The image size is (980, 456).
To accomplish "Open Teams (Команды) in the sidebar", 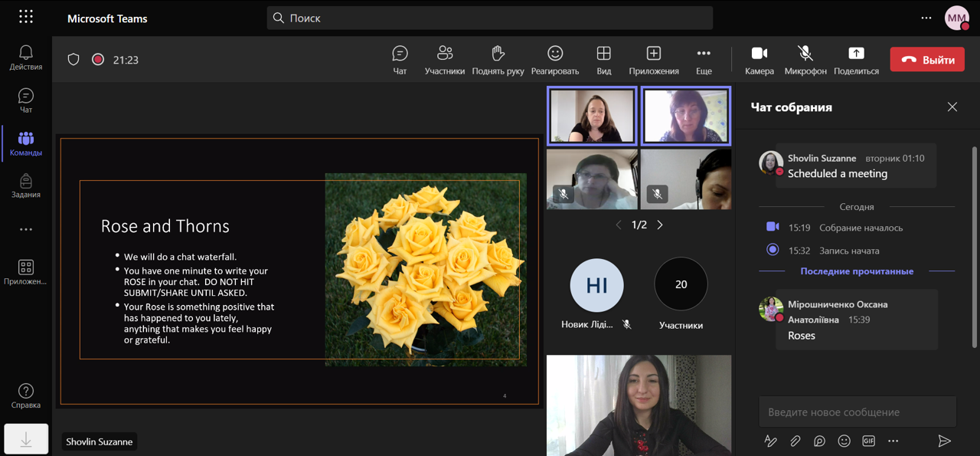I will tap(26, 143).
